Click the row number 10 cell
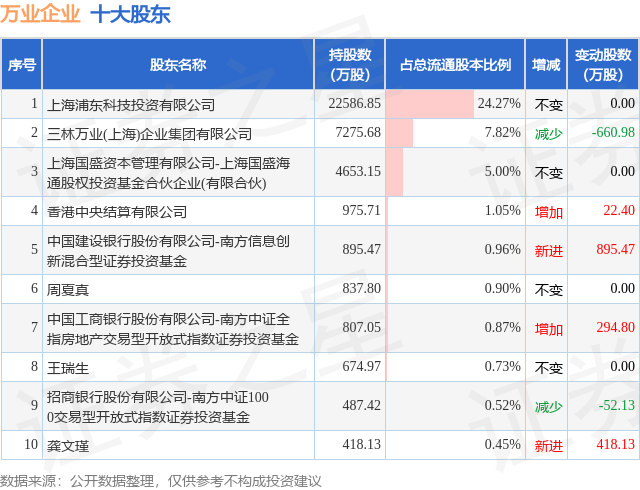 [x=22, y=445]
